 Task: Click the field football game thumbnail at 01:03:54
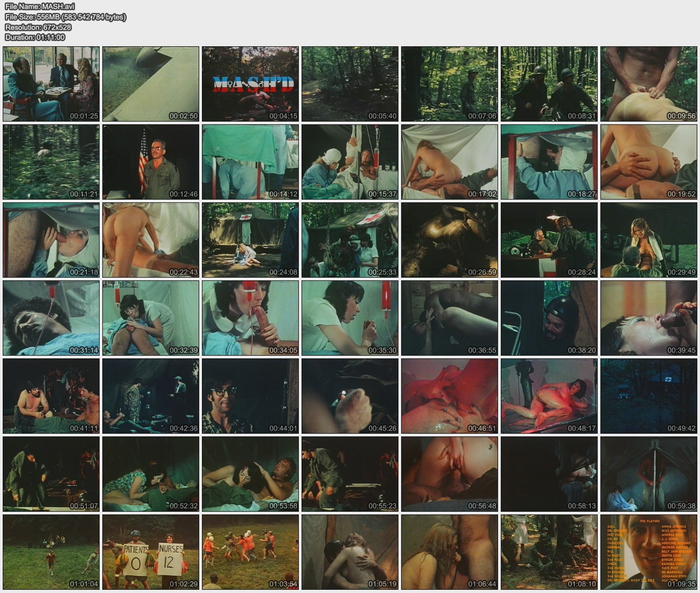(x=250, y=552)
